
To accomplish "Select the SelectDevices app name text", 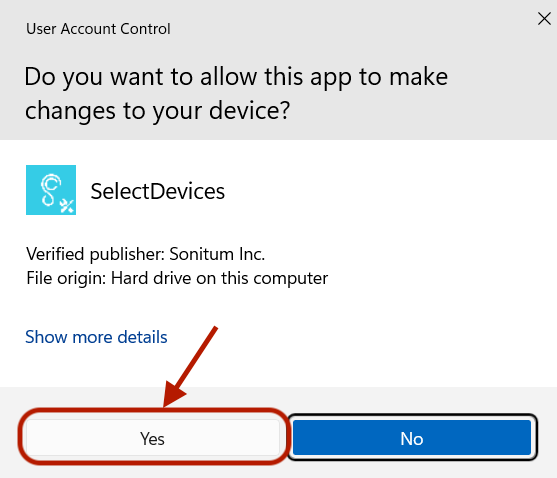I will tap(157, 191).
